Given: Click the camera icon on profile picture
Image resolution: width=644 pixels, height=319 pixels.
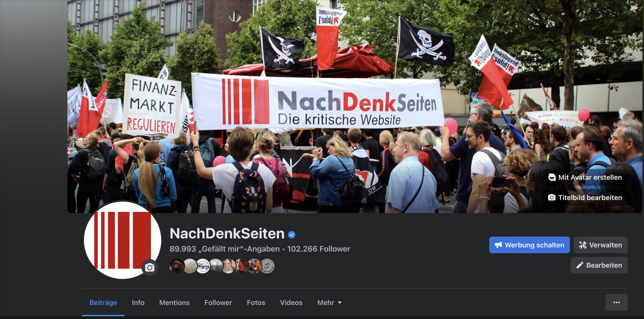Looking at the screenshot, I should pos(150,267).
